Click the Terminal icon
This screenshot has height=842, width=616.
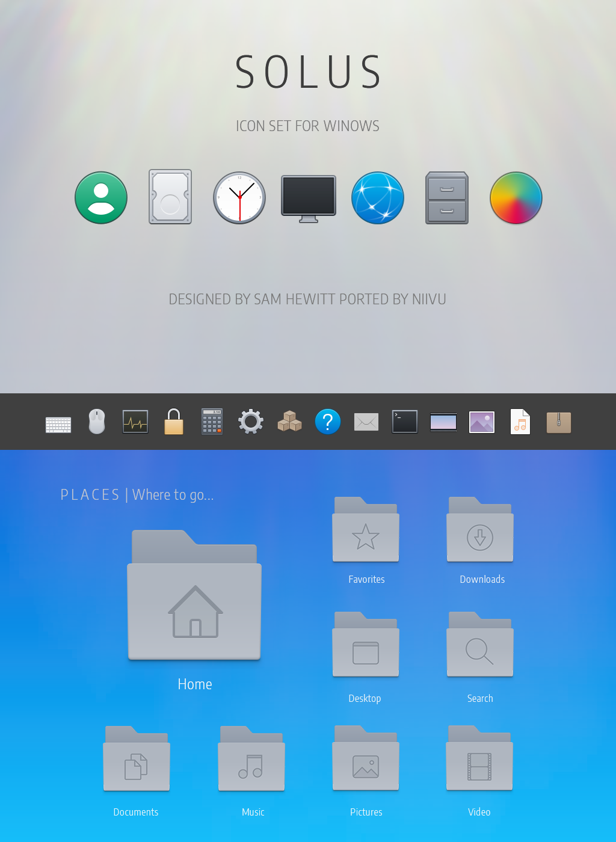click(x=404, y=422)
